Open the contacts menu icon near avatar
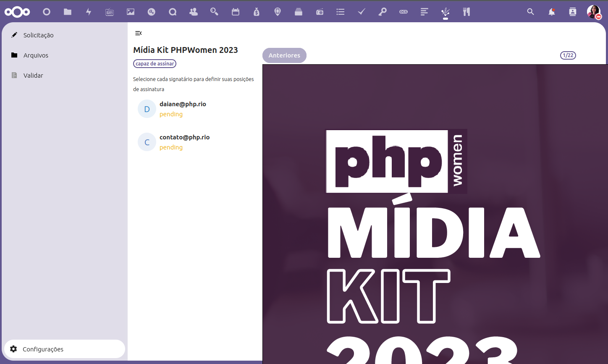 (x=573, y=12)
